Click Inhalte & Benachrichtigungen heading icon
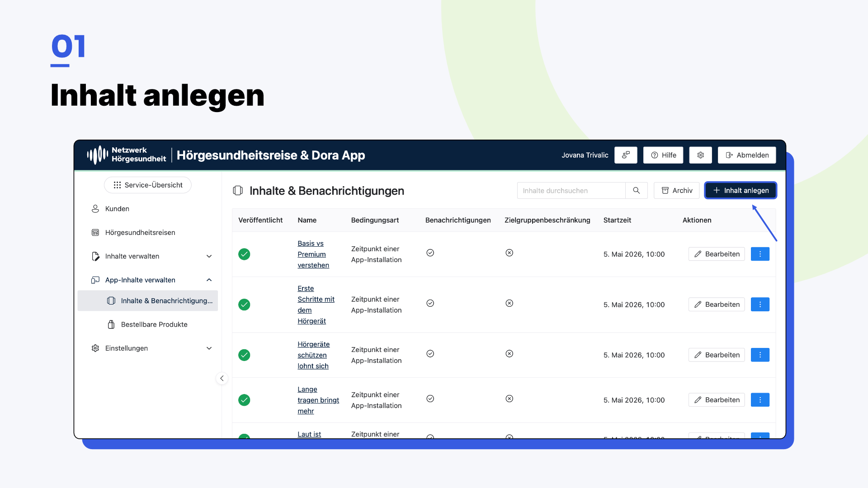Image resolution: width=868 pixels, height=488 pixels. 238,191
